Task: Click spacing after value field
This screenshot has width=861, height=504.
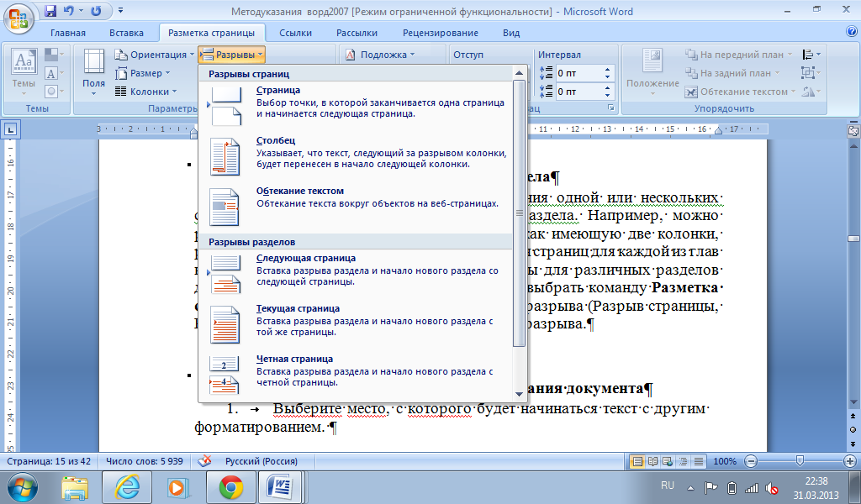Action: pos(578,92)
